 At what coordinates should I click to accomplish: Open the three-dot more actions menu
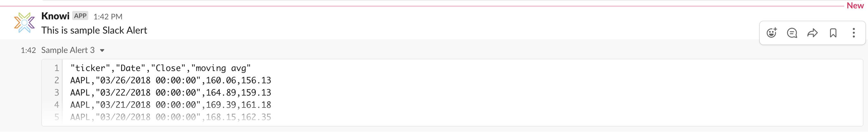tap(854, 33)
